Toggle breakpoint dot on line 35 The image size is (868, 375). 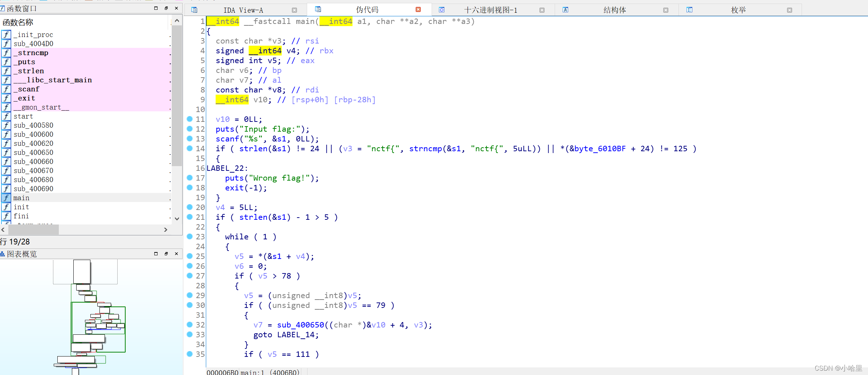pyautogui.click(x=190, y=354)
